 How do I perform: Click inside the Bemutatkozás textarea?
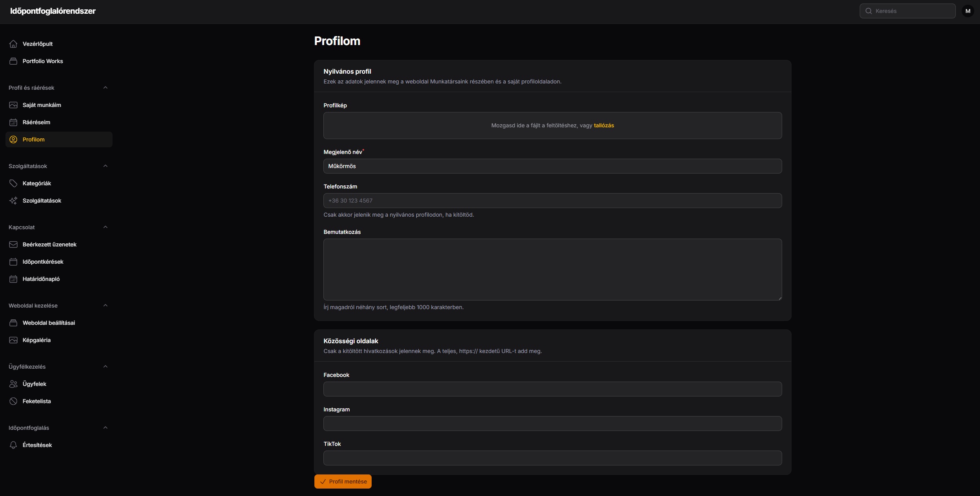click(552, 270)
